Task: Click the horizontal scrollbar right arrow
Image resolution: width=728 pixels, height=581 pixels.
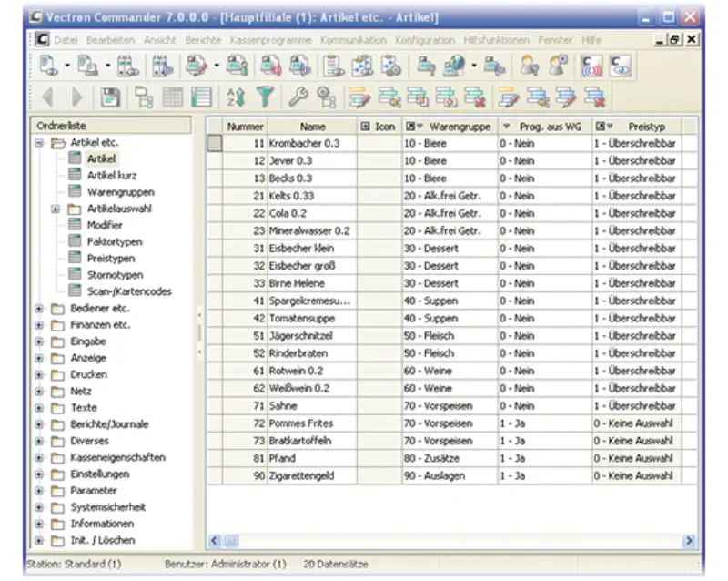Action: tap(690, 541)
